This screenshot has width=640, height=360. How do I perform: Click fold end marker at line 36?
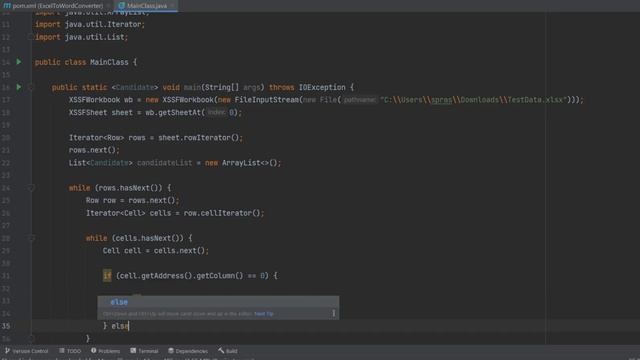31,338
